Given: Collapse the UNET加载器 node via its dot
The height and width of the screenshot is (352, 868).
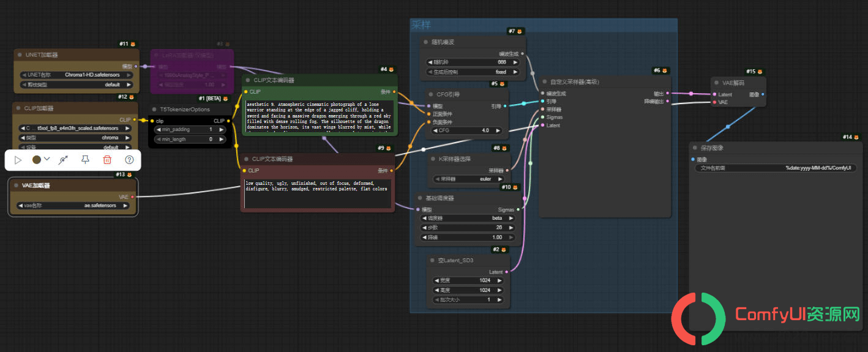Looking at the screenshot, I should pyautogui.click(x=20, y=54).
